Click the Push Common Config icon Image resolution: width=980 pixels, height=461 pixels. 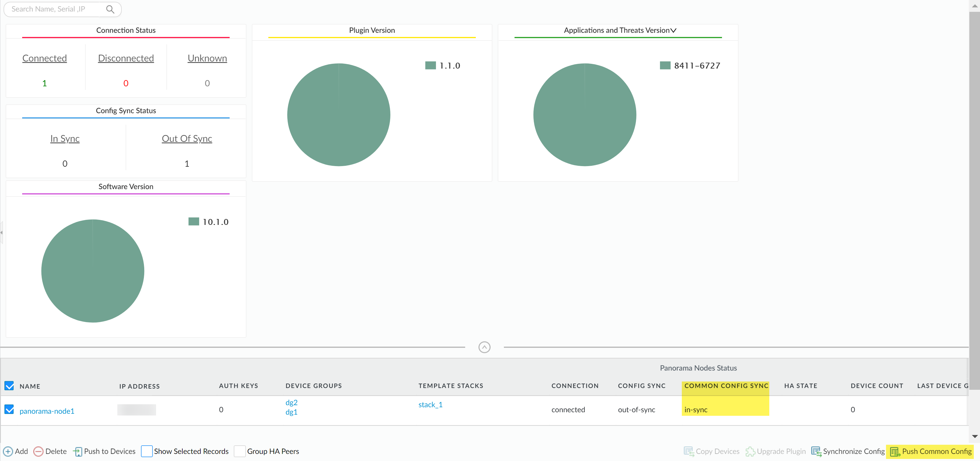pos(895,452)
